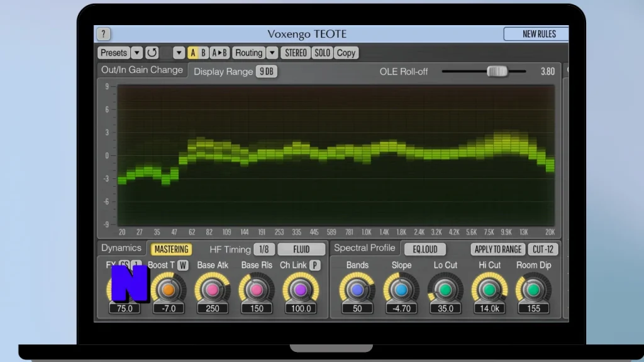Click the OLE Roll-off value 3.80
Viewport: 644px width, 362px height.
(x=548, y=72)
